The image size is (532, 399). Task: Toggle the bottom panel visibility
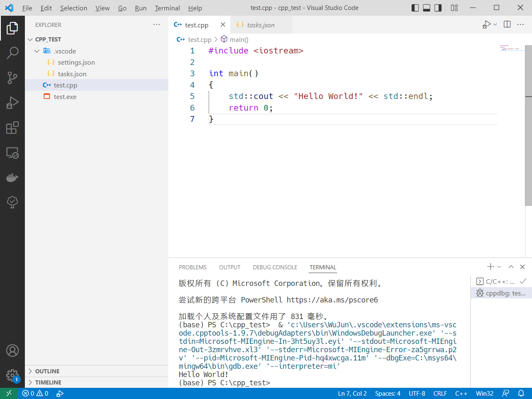426,7
